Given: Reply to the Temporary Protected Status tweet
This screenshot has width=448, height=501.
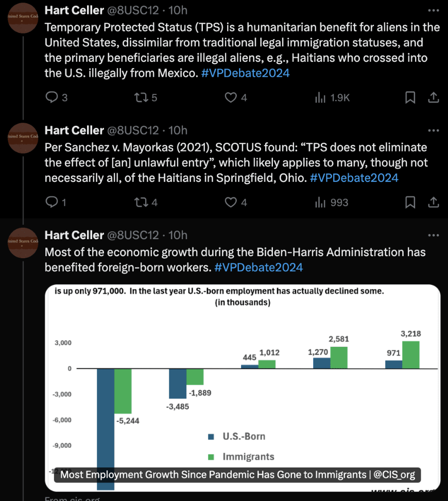Looking at the screenshot, I should [51, 97].
